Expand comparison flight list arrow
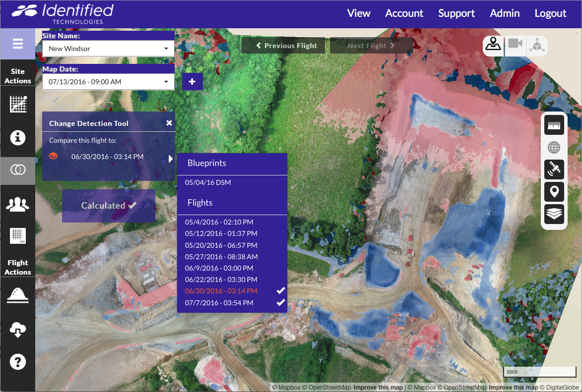 pos(170,159)
